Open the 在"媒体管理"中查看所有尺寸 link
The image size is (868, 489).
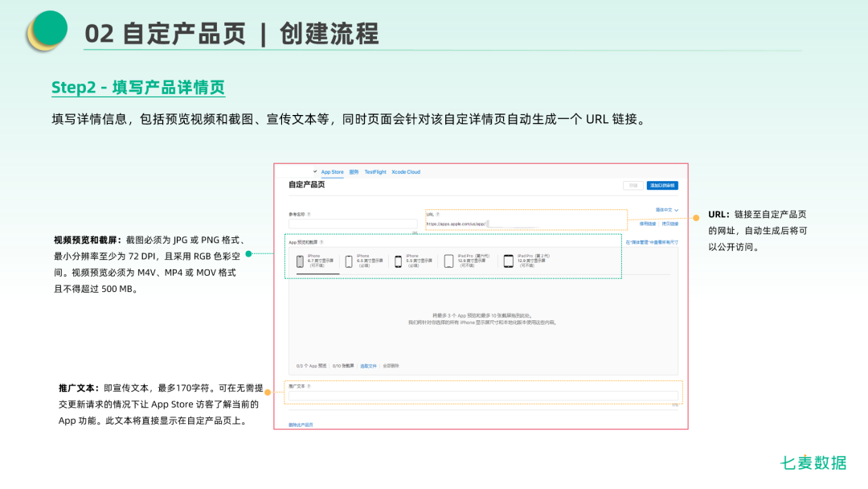(x=652, y=243)
